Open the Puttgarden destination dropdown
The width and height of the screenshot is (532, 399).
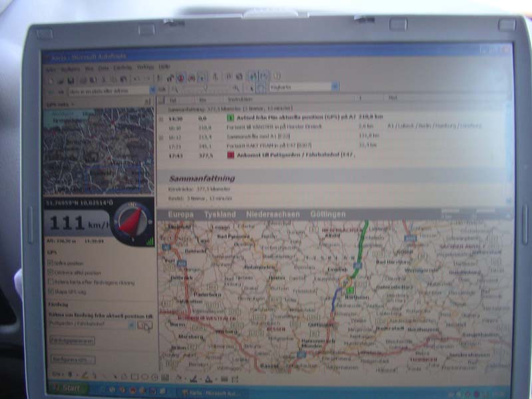tap(131, 325)
